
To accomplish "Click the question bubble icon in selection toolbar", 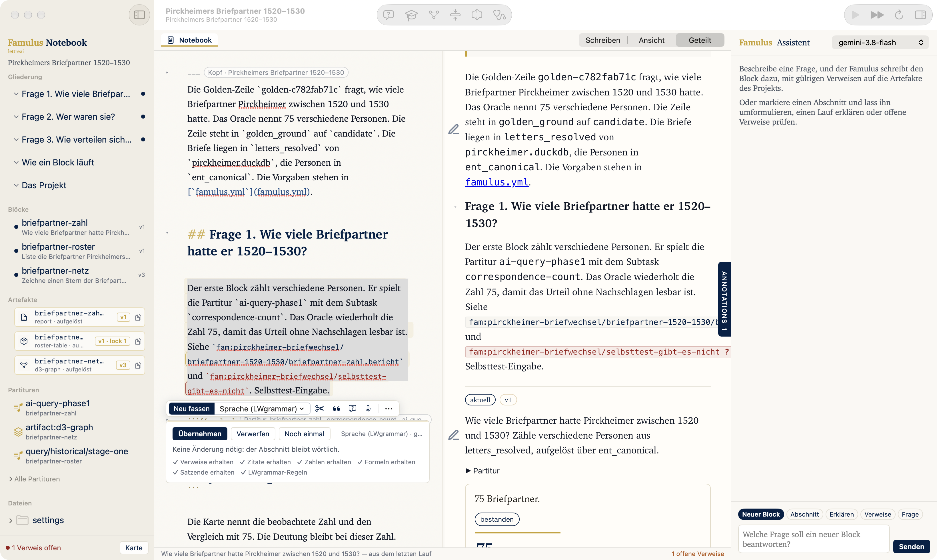I will [352, 409].
